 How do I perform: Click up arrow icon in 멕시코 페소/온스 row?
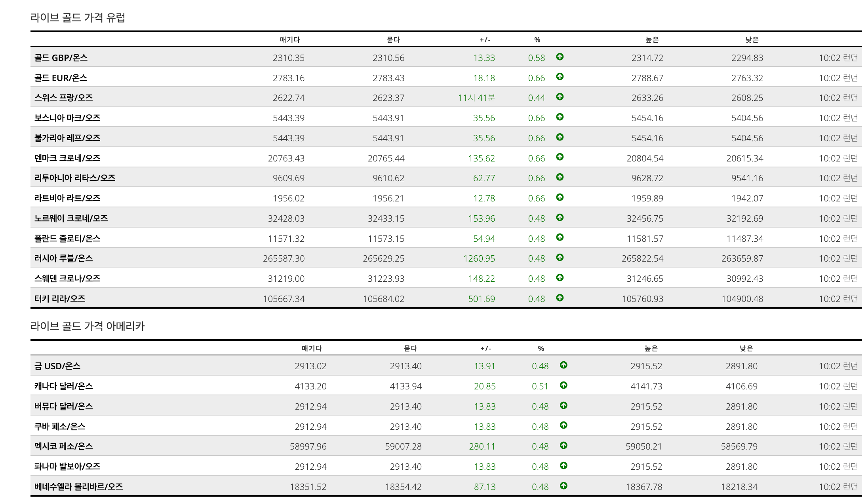563,446
